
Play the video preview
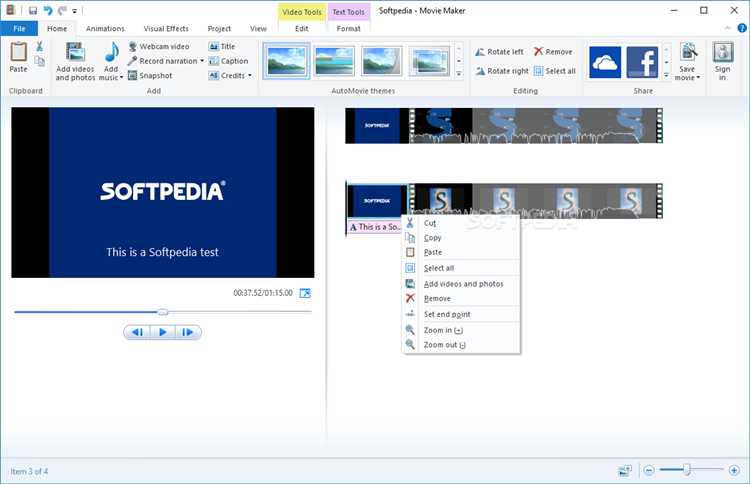point(163,332)
